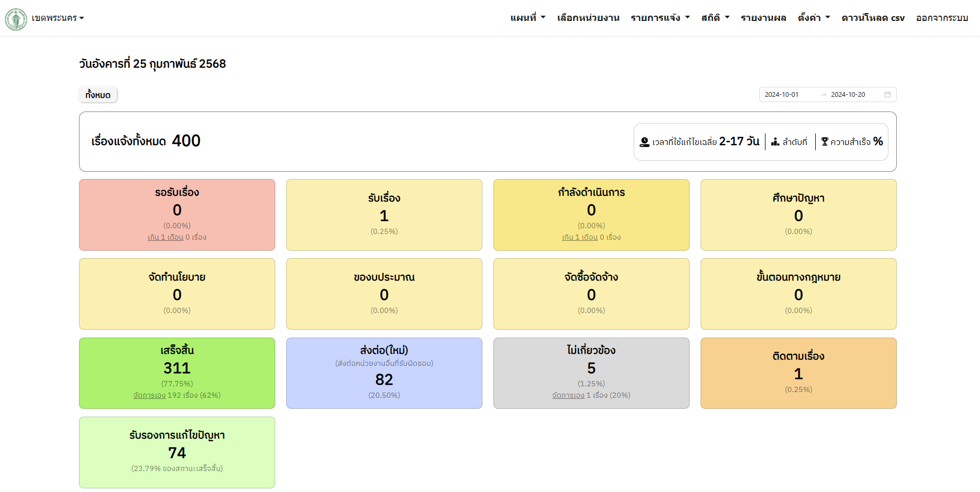Open the ศึกษาปัญหา status card
The width and height of the screenshot is (980, 492).
(798, 215)
